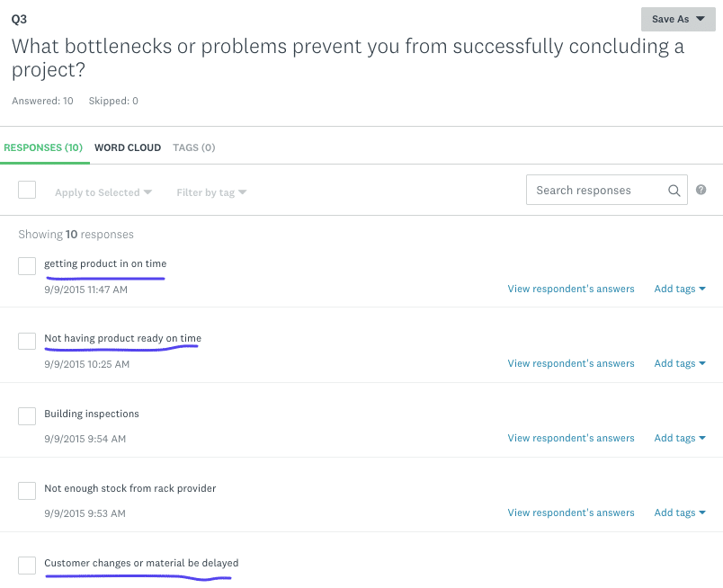Image resolution: width=723 pixels, height=588 pixels.
Task: Open respondent's answers for 'Building inspections'
Action: 570,438
